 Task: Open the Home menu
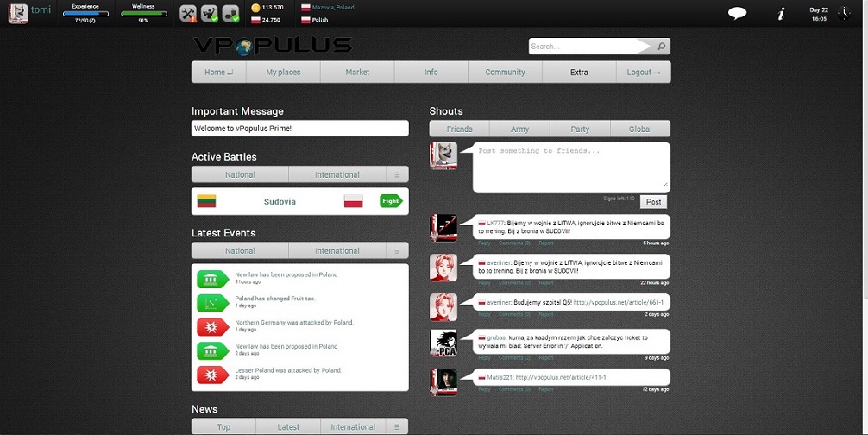pos(218,72)
